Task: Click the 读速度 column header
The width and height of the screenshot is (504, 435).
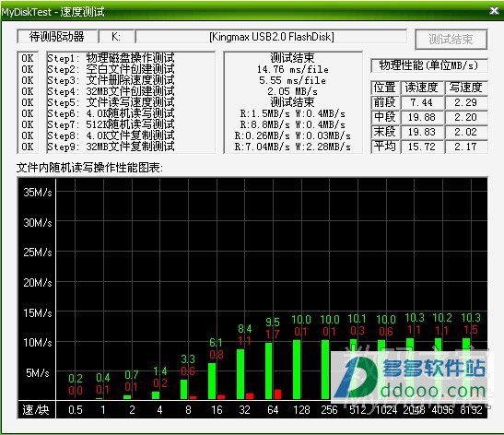Action: [x=421, y=88]
